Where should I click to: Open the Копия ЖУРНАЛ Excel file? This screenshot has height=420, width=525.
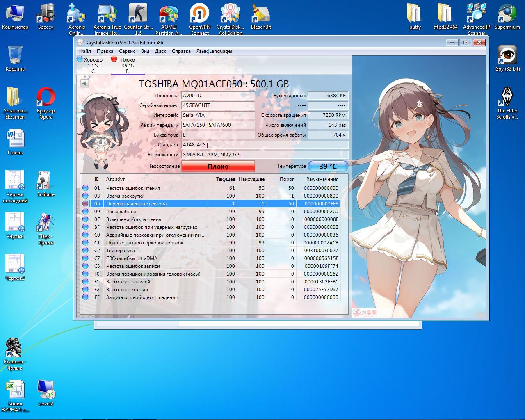[15, 396]
